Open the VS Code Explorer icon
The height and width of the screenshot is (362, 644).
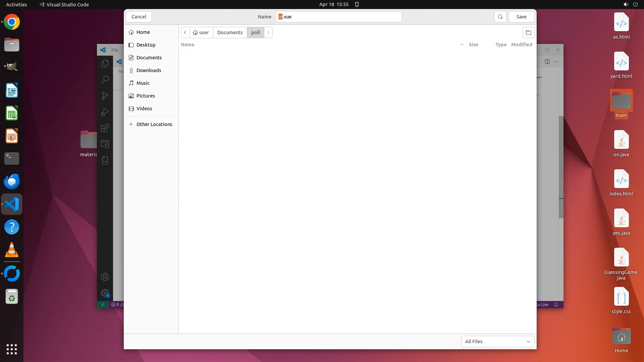pos(105,63)
